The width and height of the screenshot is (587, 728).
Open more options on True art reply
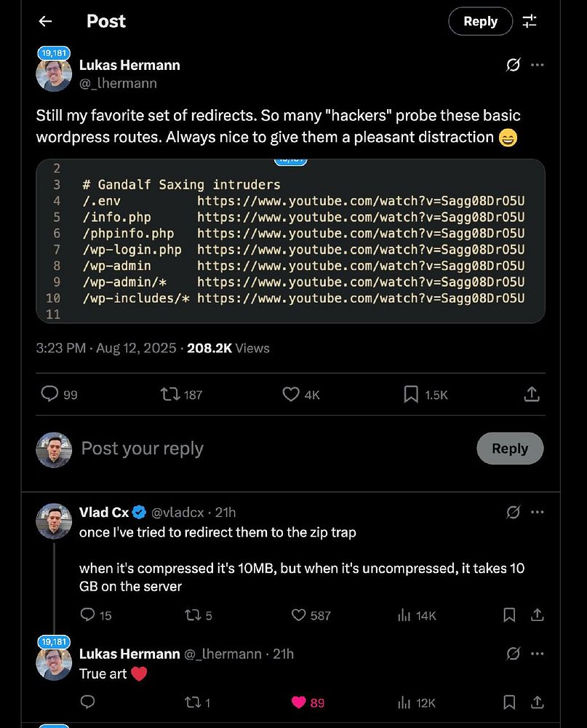pyautogui.click(x=538, y=654)
